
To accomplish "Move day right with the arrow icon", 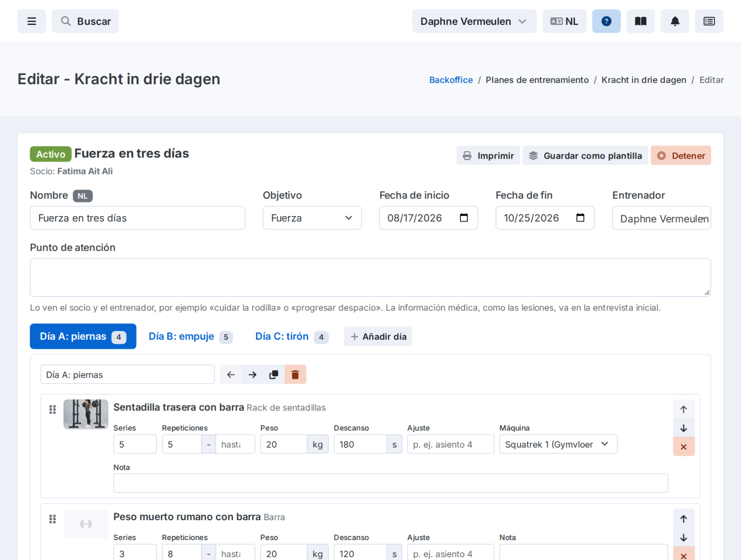I will 252,374.
